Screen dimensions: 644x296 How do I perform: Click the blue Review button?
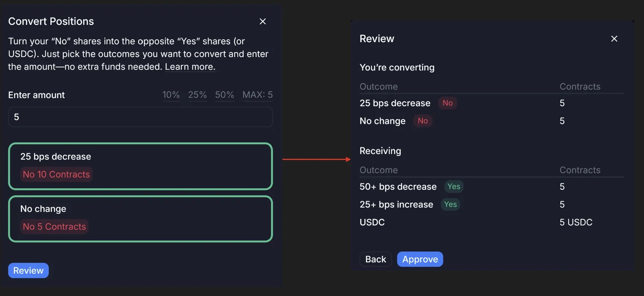point(28,271)
